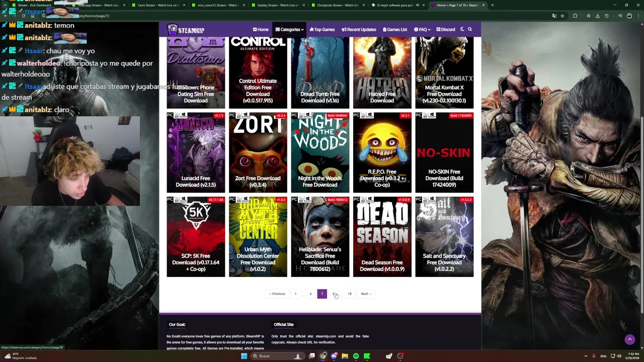The width and height of the screenshot is (644, 362).
Task: Expand the Categories dropdown
Action: (289, 30)
